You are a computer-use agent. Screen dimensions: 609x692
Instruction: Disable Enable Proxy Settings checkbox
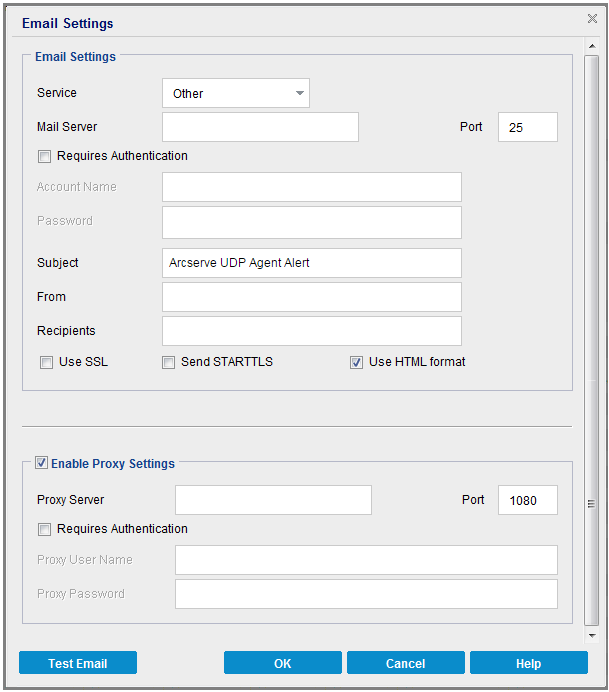(x=41, y=463)
